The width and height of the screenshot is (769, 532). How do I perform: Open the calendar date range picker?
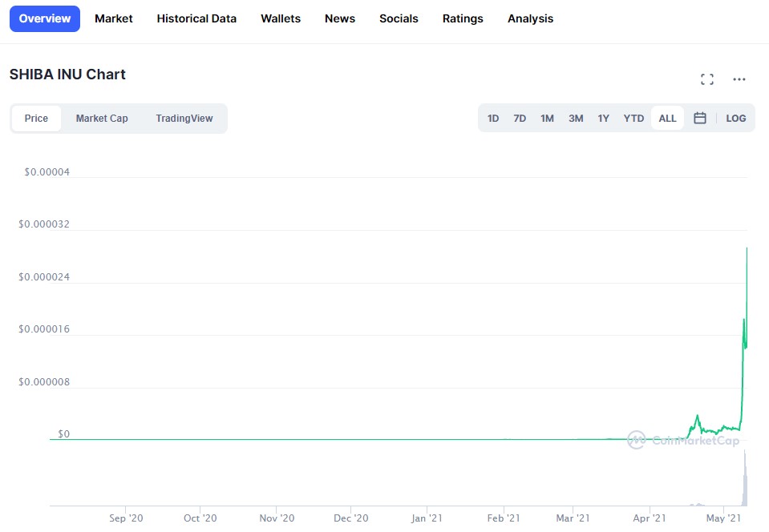pyautogui.click(x=700, y=118)
